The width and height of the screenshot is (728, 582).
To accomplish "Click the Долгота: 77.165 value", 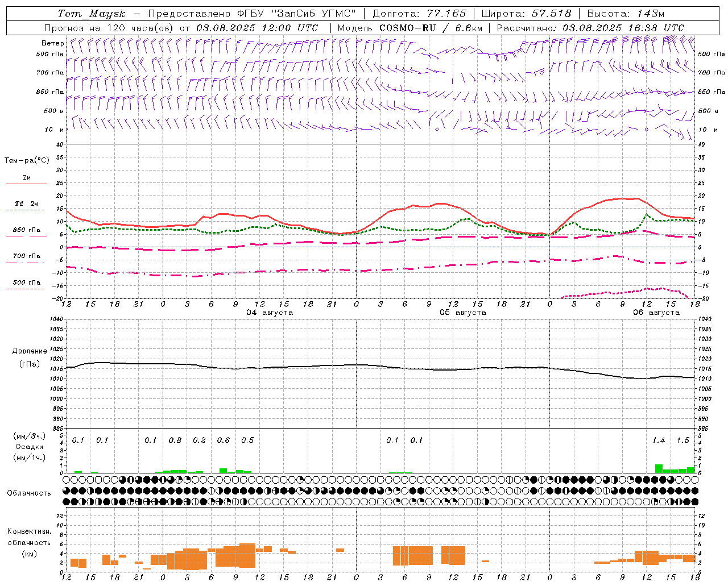I will (x=419, y=14).
